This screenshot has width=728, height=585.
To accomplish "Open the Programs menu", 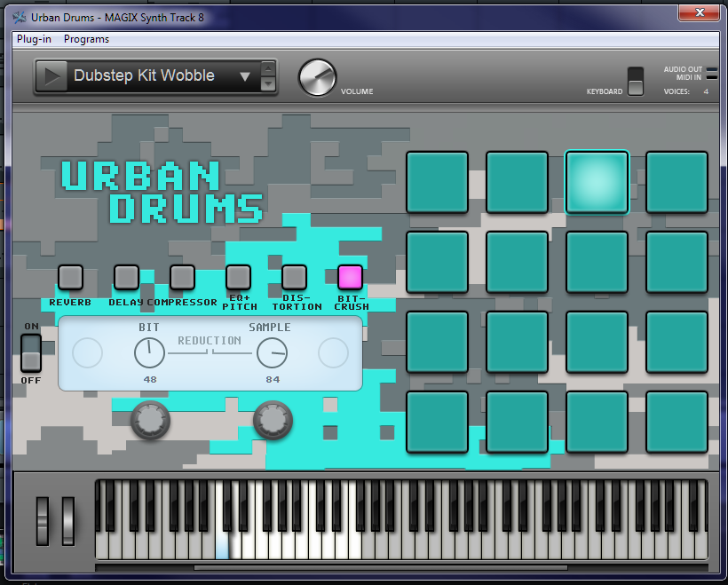I will [x=86, y=39].
